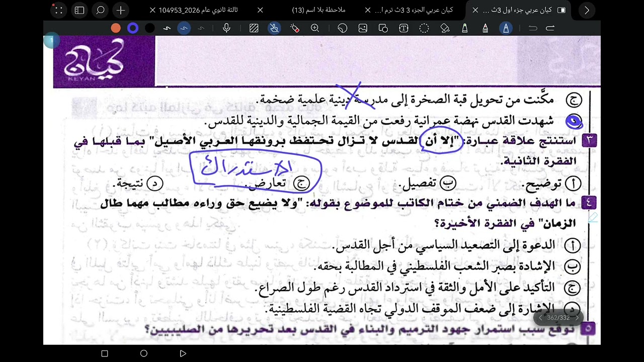
Task: Tap the Android back triangle button
Action: click(183, 353)
